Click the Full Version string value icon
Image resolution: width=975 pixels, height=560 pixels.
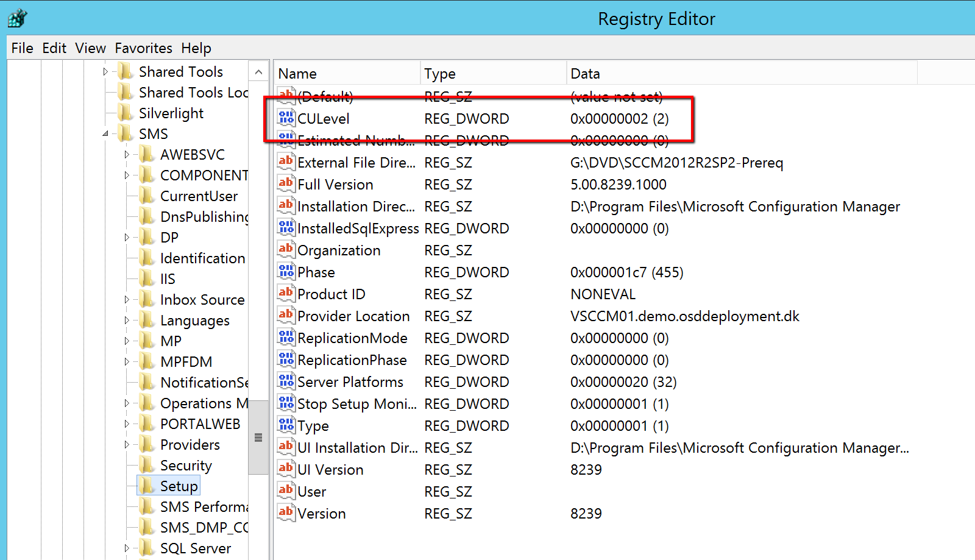[286, 184]
